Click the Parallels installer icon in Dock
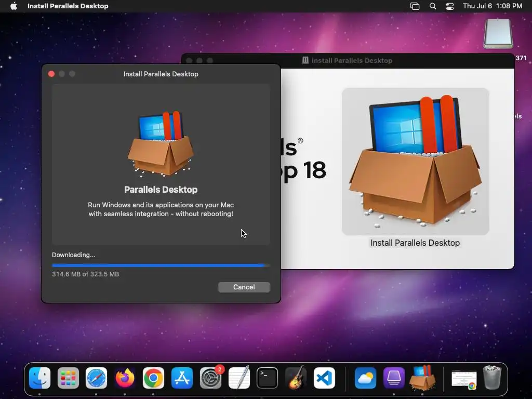The height and width of the screenshot is (399, 532). [422, 377]
